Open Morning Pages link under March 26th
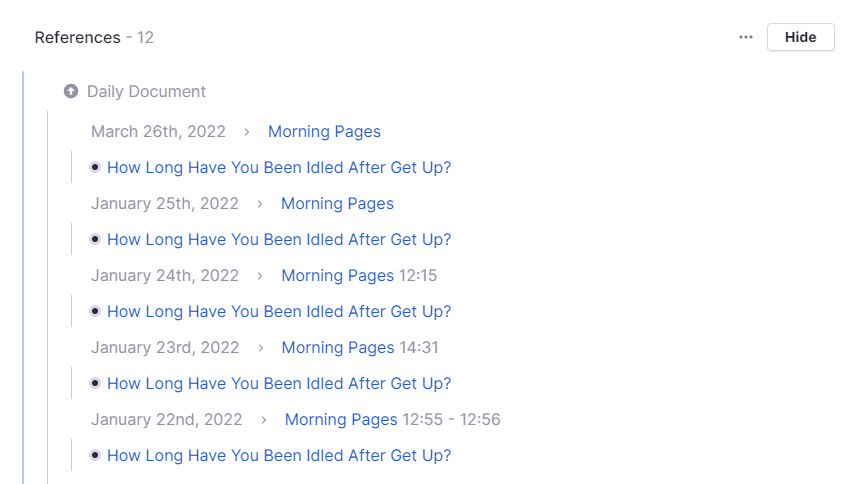This screenshot has width=851, height=484. [324, 131]
